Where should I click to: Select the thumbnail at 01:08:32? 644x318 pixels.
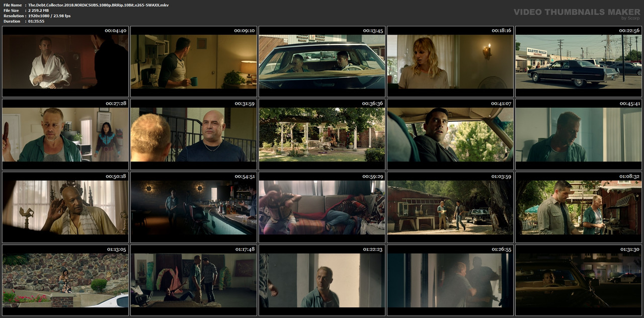pos(579,207)
